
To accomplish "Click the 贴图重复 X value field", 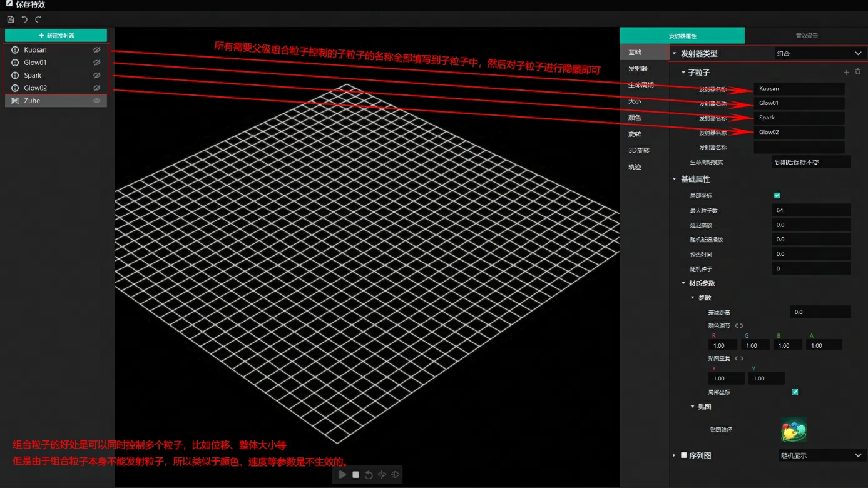I will pos(727,379).
